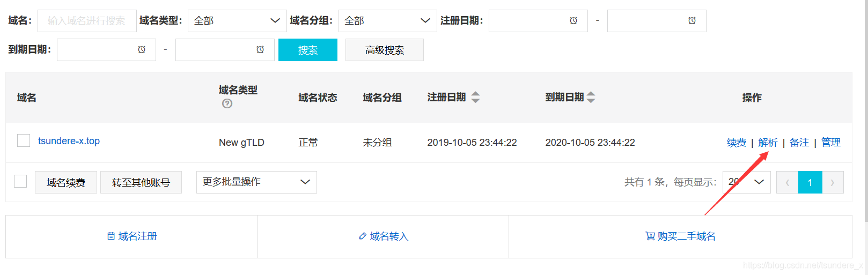Image resolution: width=868 pixels, height=275 pixels.
Task: Click 管理 link for tsundere-x.top
Action: coord(831,143)
